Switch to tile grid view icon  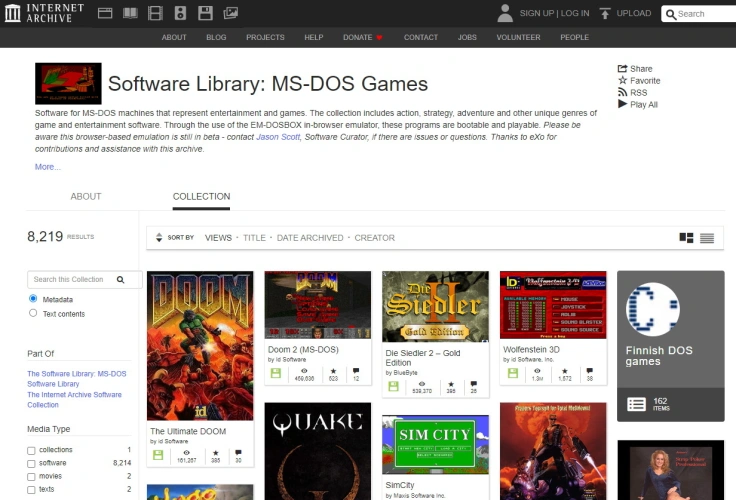click(686, 238)
